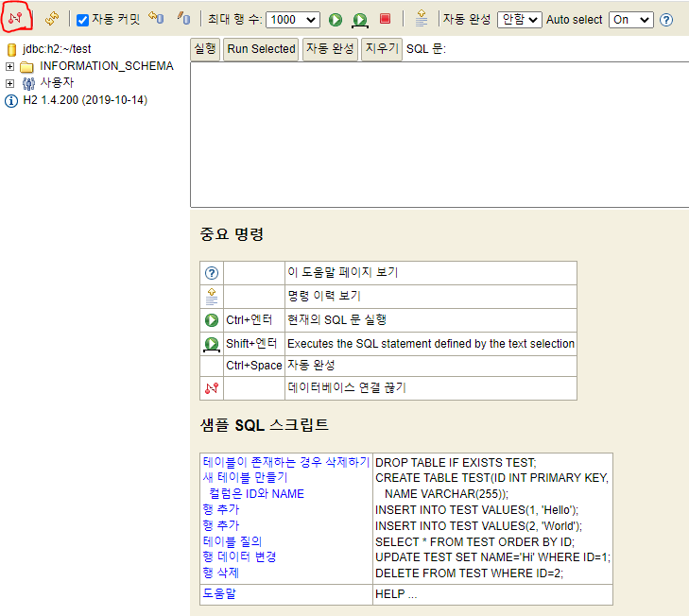Image resolution: width=689 pixels, height=616 pixels.
Task: Expand the INFORMATION_SCHEMA tree node
Action: point(9,66)
